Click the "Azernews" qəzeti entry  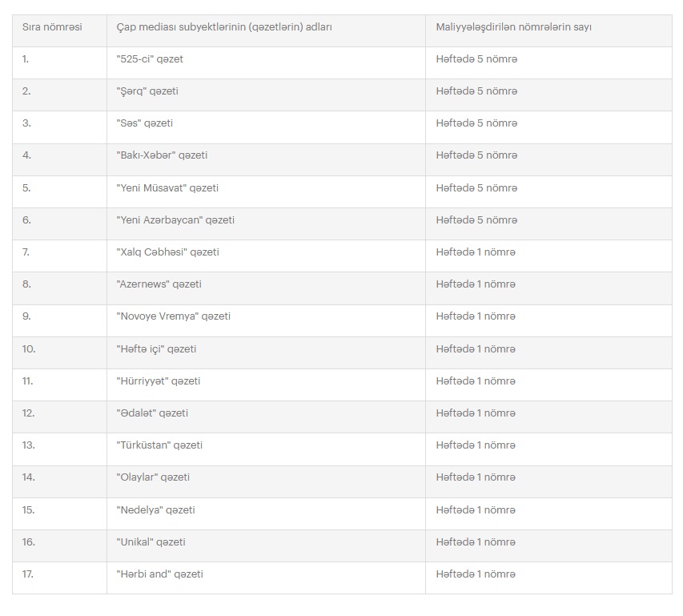click(159, 284)
